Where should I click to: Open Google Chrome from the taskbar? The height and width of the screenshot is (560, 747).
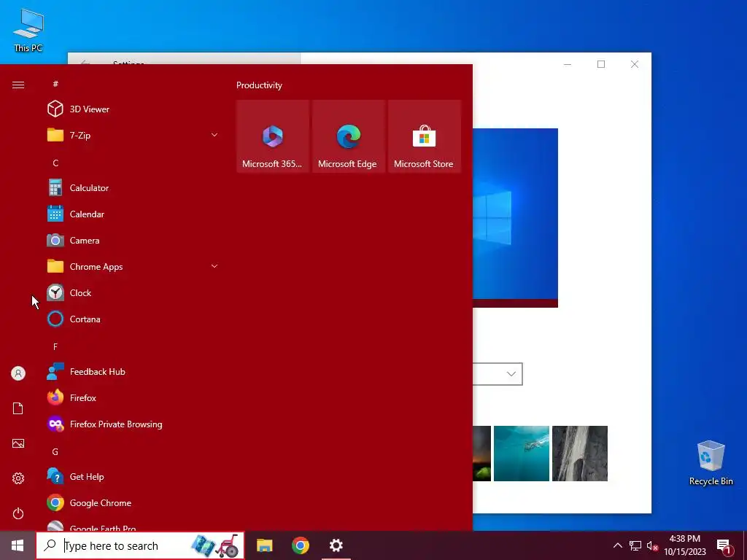click(x=300, y=545)
